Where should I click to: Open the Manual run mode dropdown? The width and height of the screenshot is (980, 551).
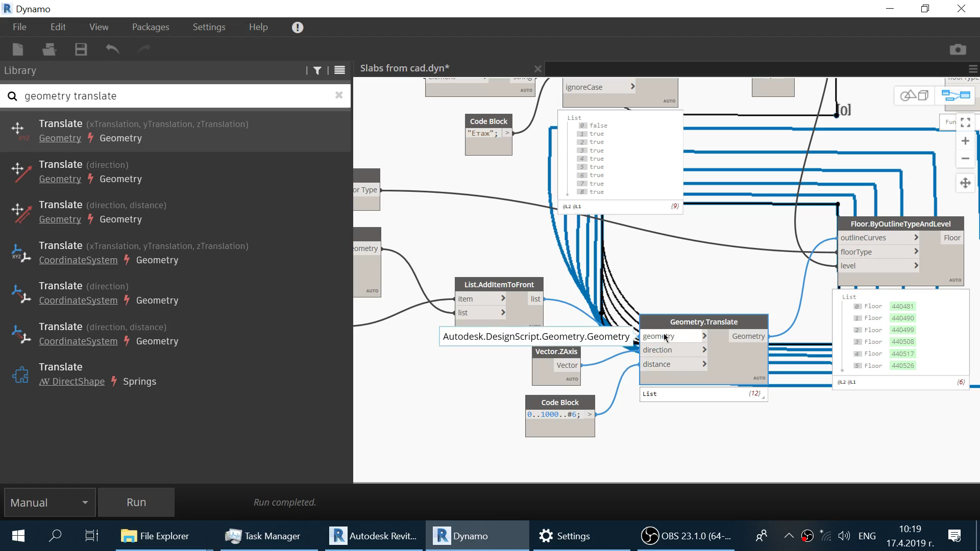click(x=50, y=503)
